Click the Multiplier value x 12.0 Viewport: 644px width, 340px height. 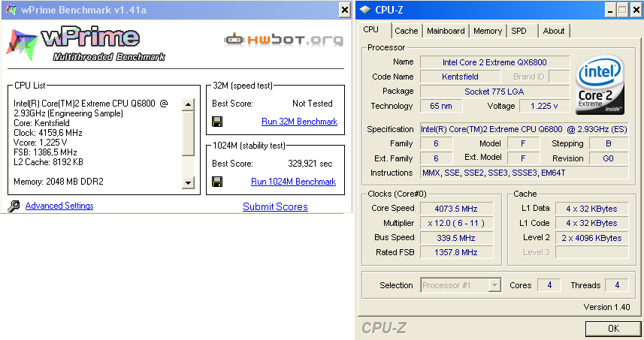456,223
